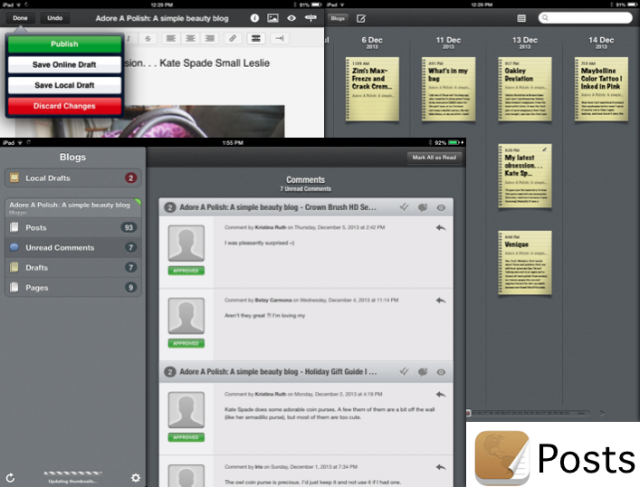Click the editor's Kate Spade Small Leslie title

click(x=197, y=63)
